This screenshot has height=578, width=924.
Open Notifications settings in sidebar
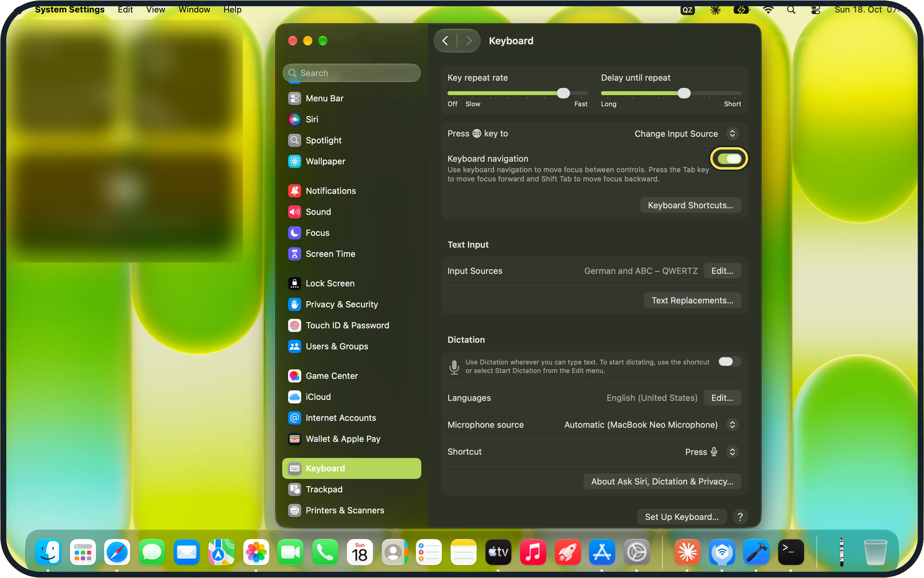click(x=351, y=191)
